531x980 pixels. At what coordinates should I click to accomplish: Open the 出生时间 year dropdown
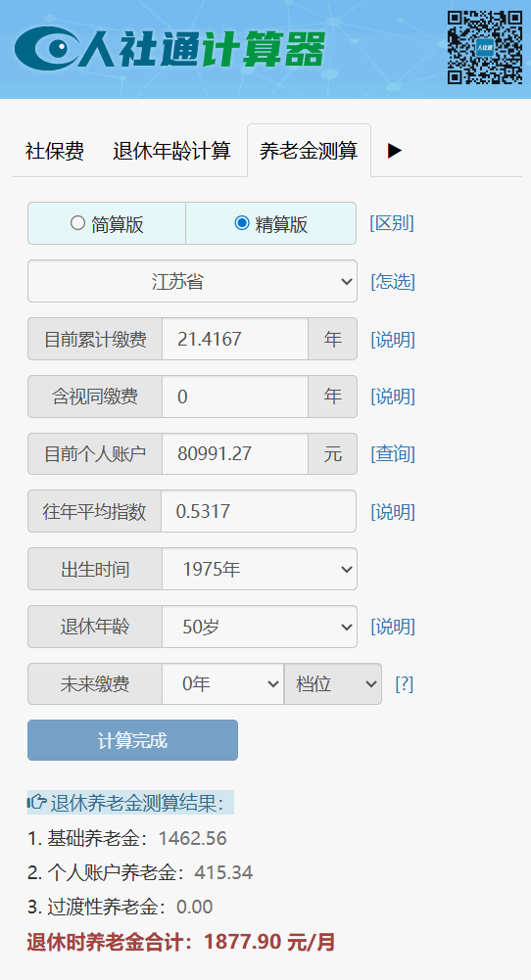pos(260,569)
